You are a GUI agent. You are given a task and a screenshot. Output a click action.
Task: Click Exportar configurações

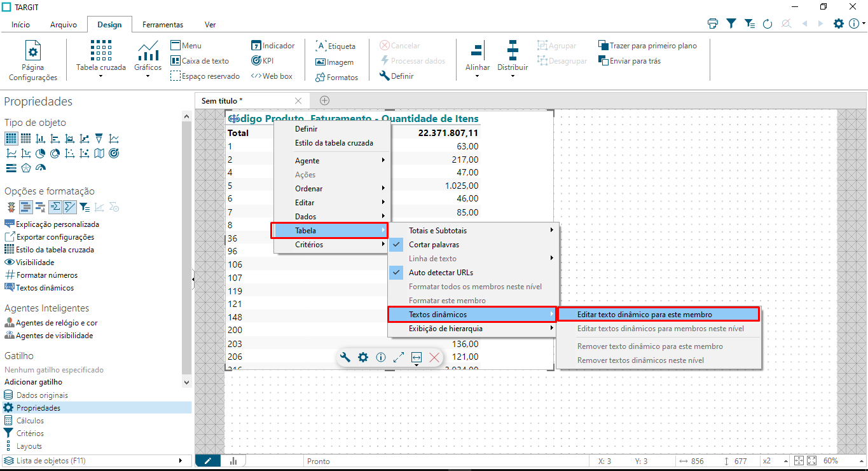tap(49, 237)
